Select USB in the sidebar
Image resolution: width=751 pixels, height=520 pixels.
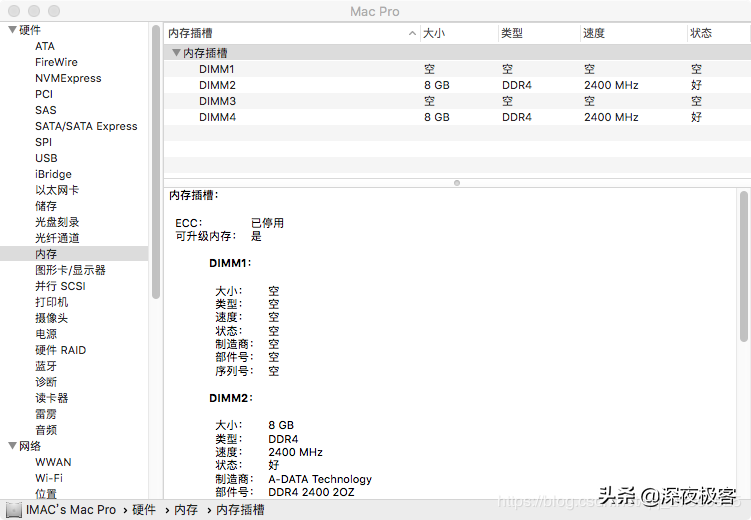pos(46,158)
